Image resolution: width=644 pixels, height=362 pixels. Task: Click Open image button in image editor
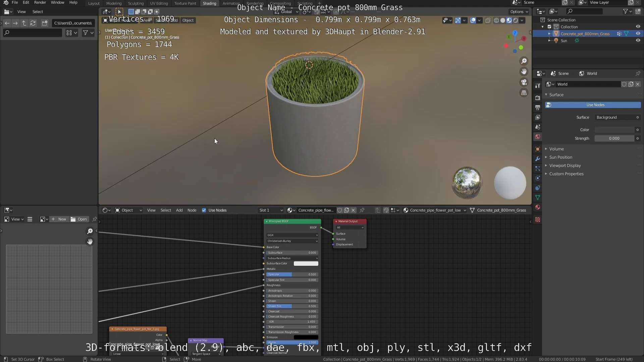79,219
